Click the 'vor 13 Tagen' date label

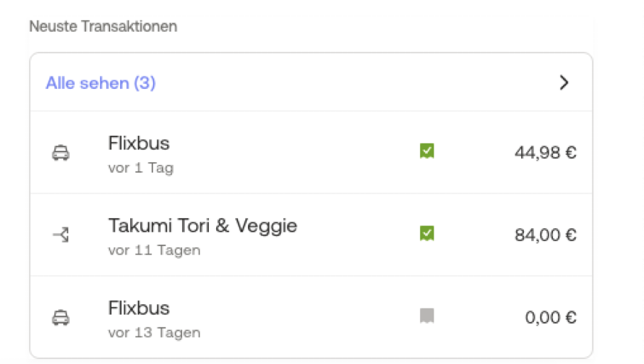[x=154, y=333]
